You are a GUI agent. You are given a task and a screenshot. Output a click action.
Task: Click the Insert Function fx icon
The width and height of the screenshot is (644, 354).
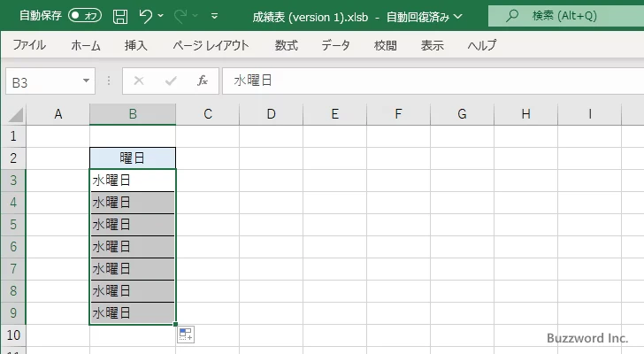(203, 81)
